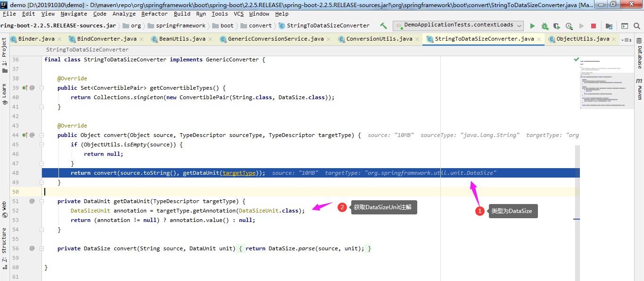Click 'boot' breadcrumb in navigation bar
The height and width of the screenshot is (281, 644).
click(223, 26)
